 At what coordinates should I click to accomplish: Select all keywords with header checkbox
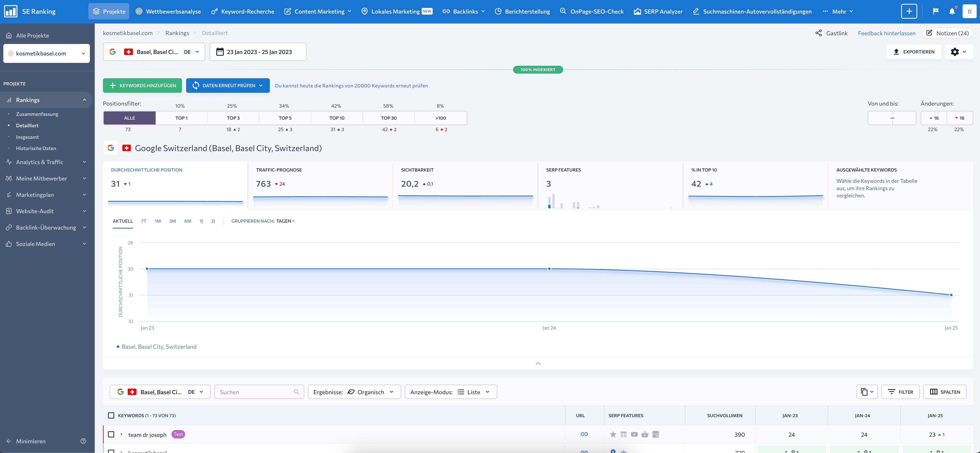(111, 415)
